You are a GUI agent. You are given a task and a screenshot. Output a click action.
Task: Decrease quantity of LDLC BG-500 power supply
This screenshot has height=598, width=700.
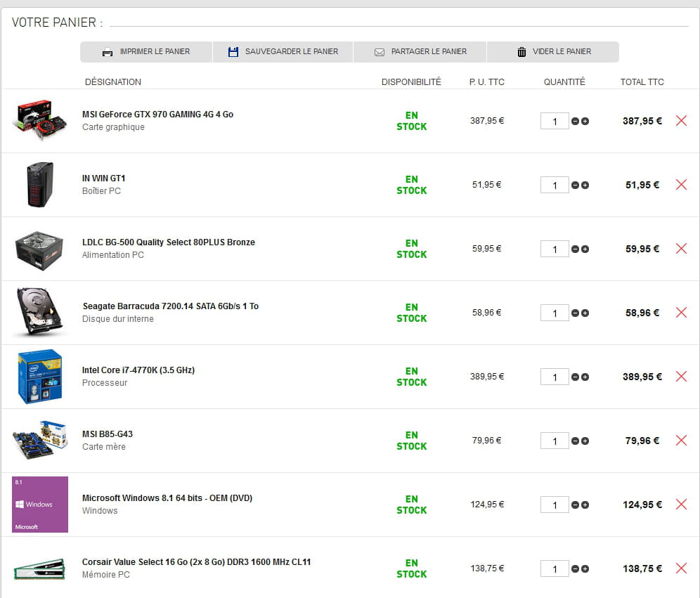(x=576, y=249)
